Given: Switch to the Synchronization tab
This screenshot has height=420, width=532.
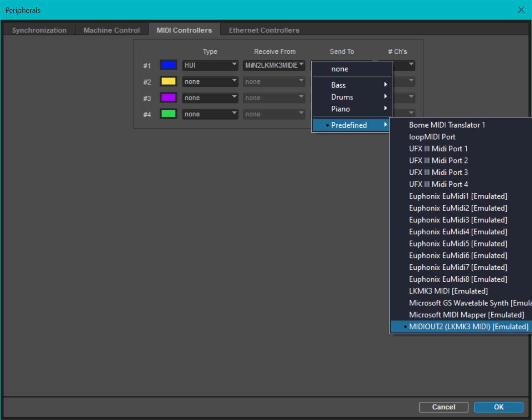Looking at the screenshot, I should click(39, 30).
